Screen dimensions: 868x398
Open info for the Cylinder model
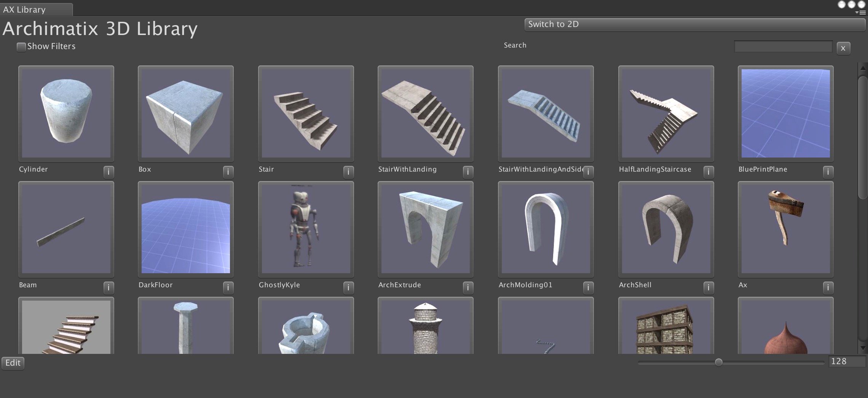point(108,172)
